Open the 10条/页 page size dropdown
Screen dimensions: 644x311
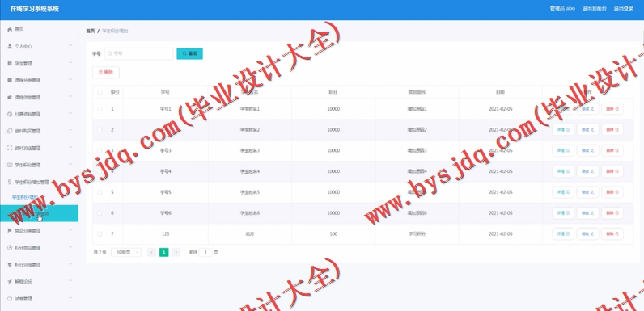coord(126,252)
